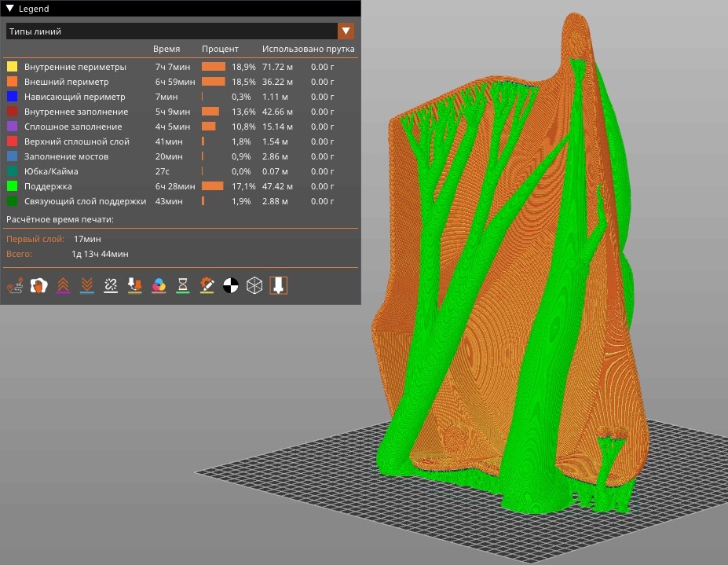Toggle pause prints hourglass icon
728x565 pixels.
coord(183,285)
